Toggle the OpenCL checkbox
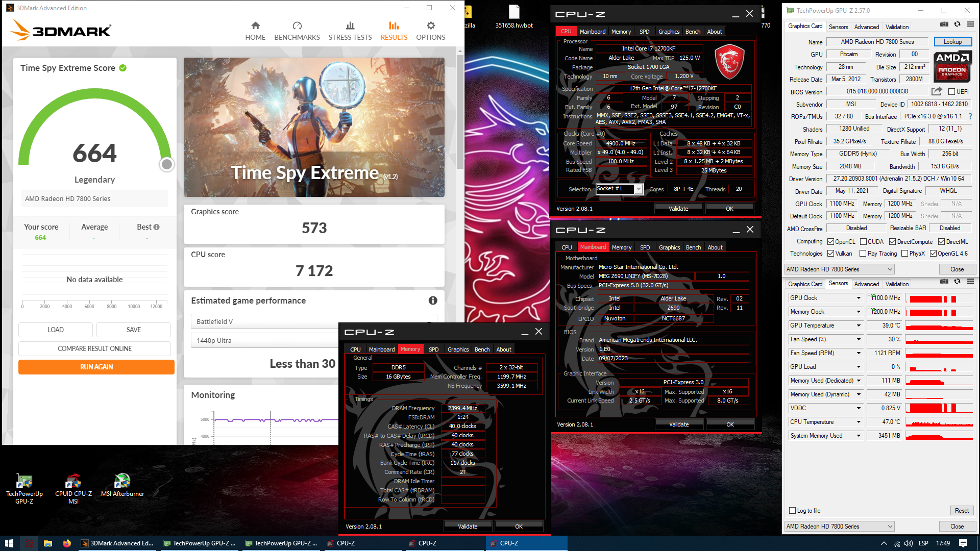The image size is (980, 551). (830, 242)
